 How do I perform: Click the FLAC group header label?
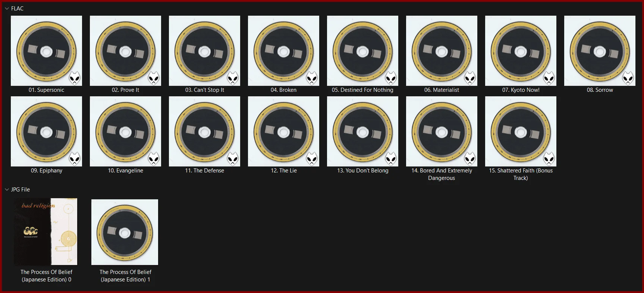coord(17,9)
